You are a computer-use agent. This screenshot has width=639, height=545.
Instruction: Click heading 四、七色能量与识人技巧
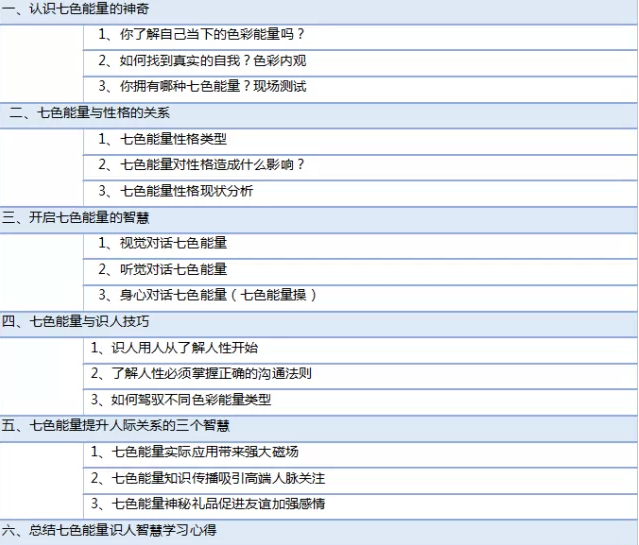pyautogui.click(x=319, y=324)
